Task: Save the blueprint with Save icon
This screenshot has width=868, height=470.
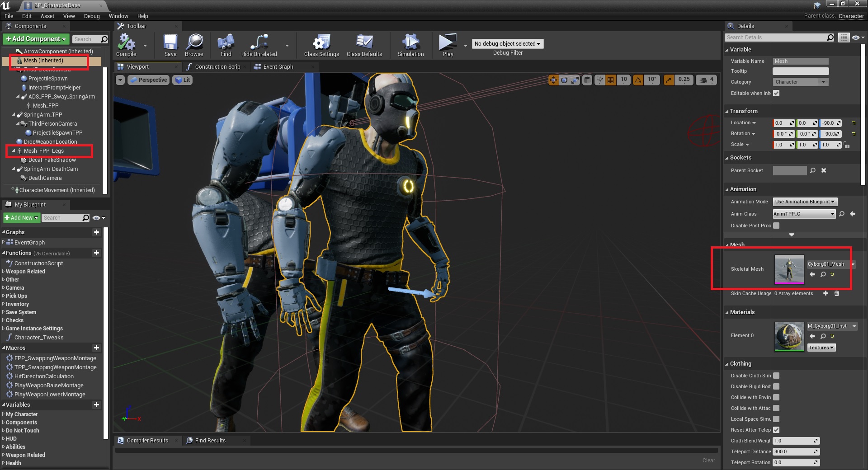Action: tap(170, 43)
